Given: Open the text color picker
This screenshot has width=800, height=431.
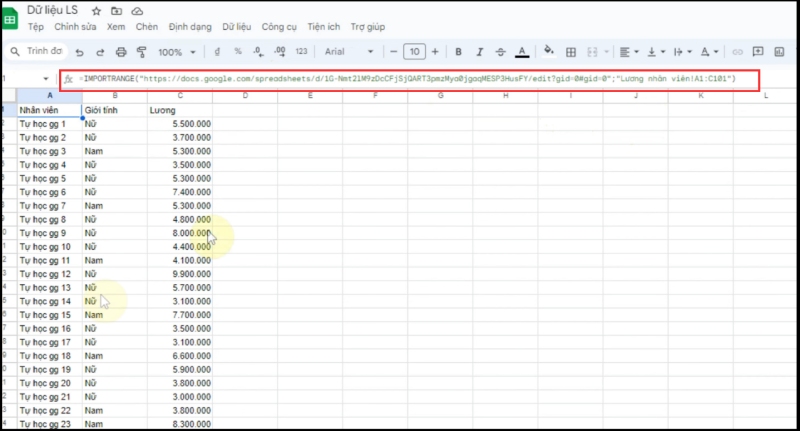Looking at the screenshot, I should coord(522,51).
